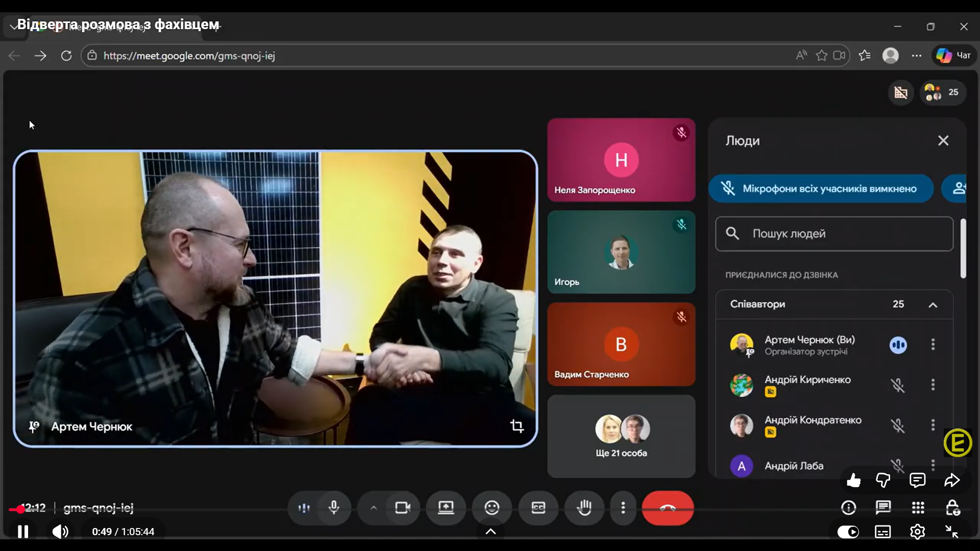Open participants count button showing 25

coord(943,92)
